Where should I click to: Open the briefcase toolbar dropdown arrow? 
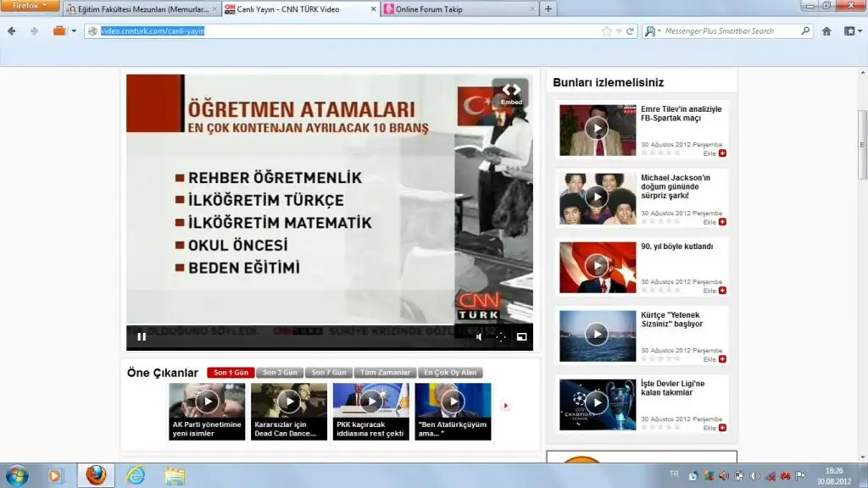click(74, 31)
